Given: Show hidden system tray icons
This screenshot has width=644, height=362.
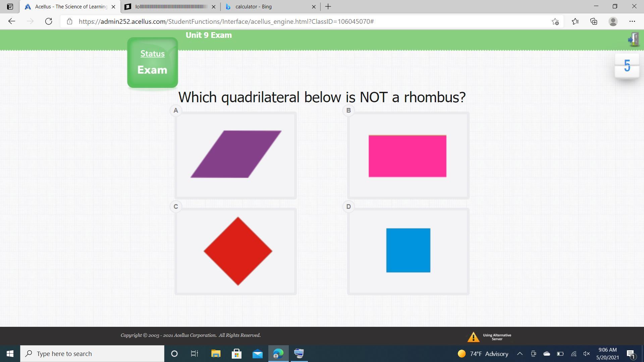Looking at the screenshot, I should click(520, 354).
